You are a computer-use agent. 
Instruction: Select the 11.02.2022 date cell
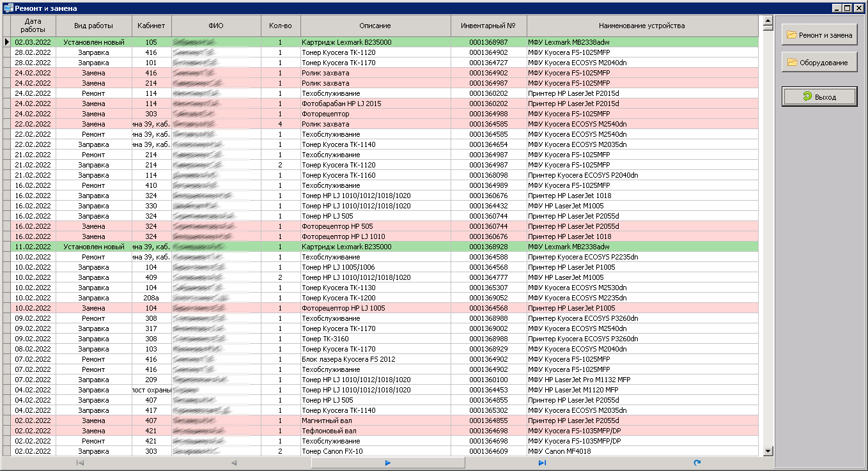(33, 247)
